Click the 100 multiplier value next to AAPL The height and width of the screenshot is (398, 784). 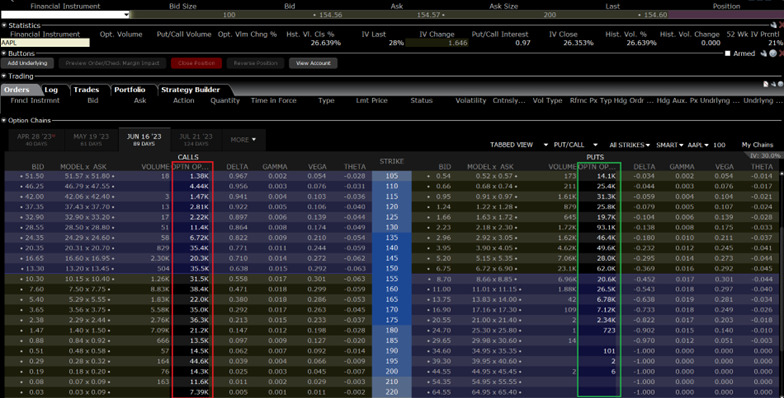[x=719, y=144]
